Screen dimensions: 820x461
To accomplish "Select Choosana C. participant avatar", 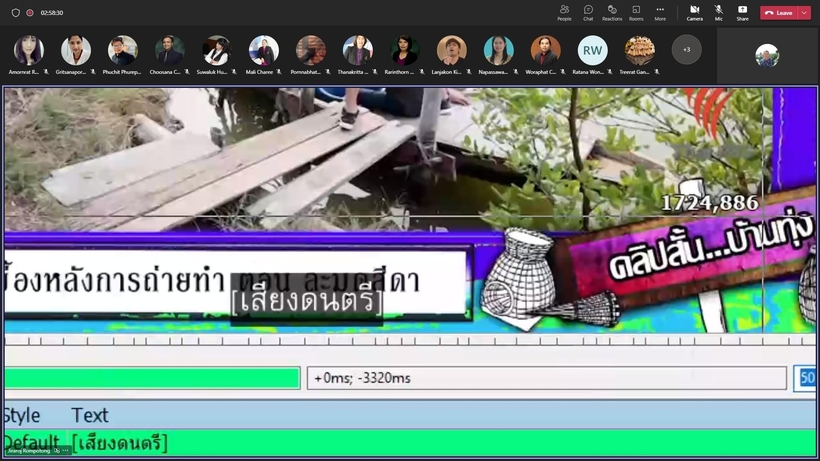I will (169, 50).
